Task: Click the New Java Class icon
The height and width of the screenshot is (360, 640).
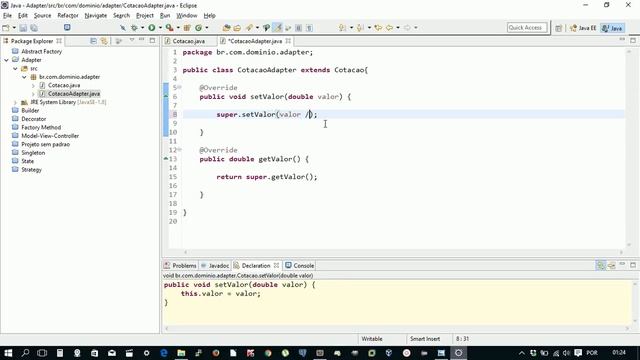Action: (199, 28)
